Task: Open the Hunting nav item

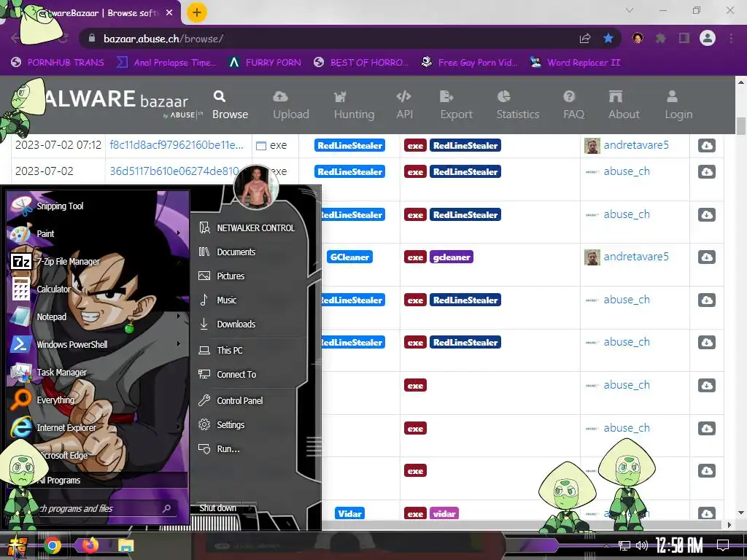Action: click(x=354, y=105)
